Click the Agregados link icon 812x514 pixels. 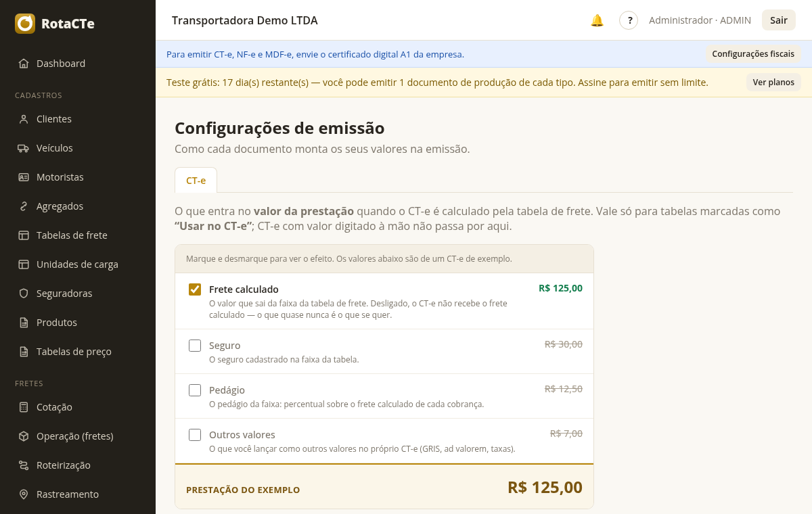point(24,206)
